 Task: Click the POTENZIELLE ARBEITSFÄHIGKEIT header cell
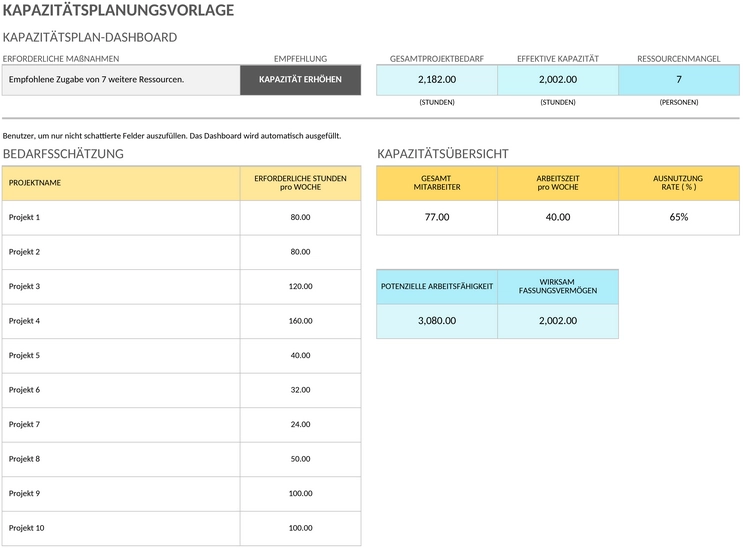(x=437, y=287)
